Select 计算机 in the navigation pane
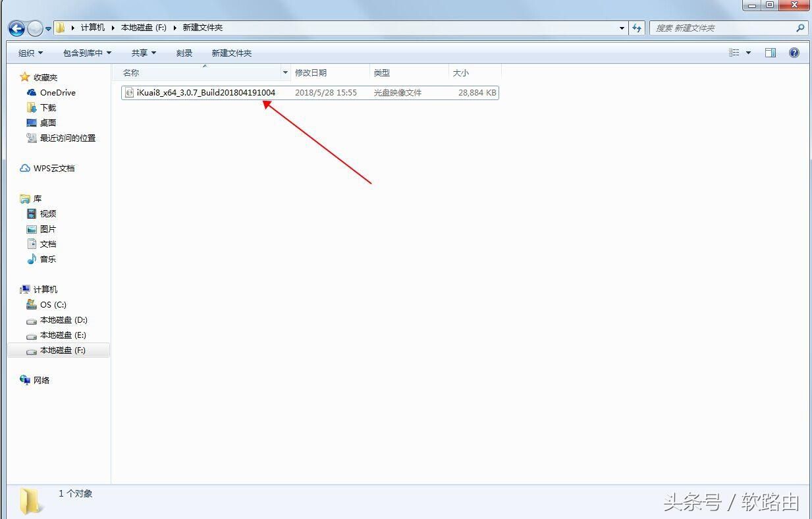Screen dimensions: 812x519 [x=45, y=290]
